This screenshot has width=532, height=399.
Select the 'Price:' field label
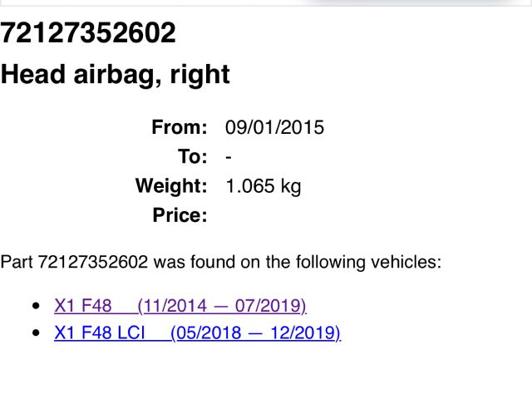point(179,215)
